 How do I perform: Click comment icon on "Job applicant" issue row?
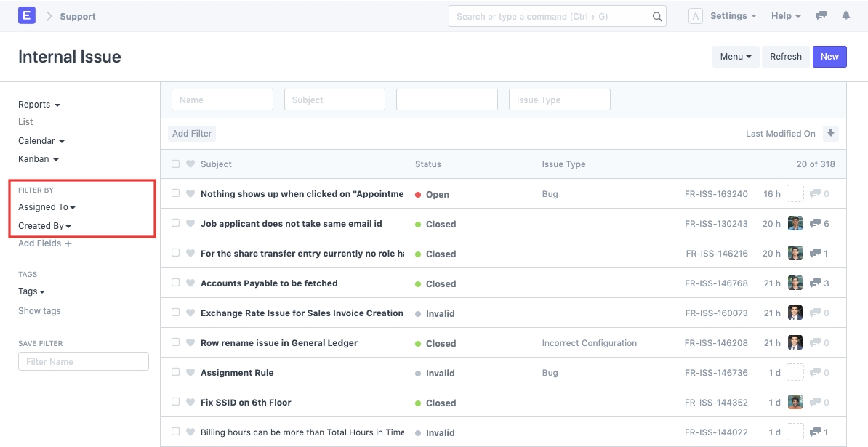[x=816, y=224]
